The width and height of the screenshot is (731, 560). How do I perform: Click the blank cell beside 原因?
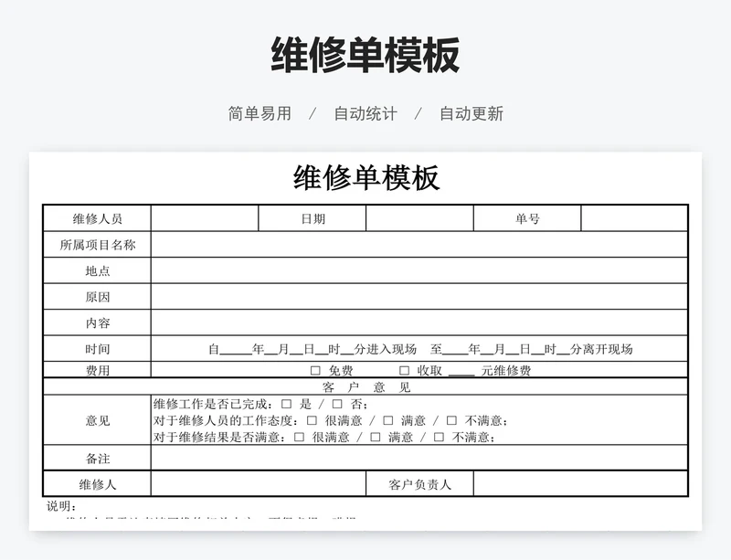point(419,297)
